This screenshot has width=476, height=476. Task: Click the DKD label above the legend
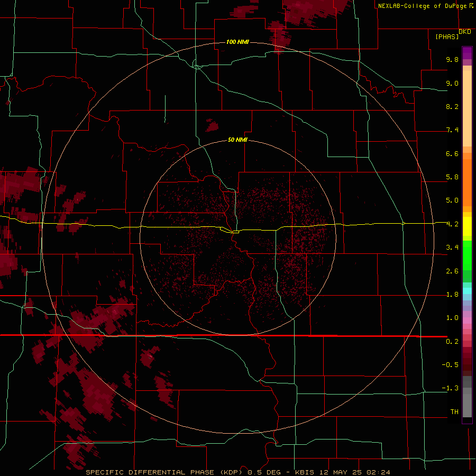coord(465,32)
